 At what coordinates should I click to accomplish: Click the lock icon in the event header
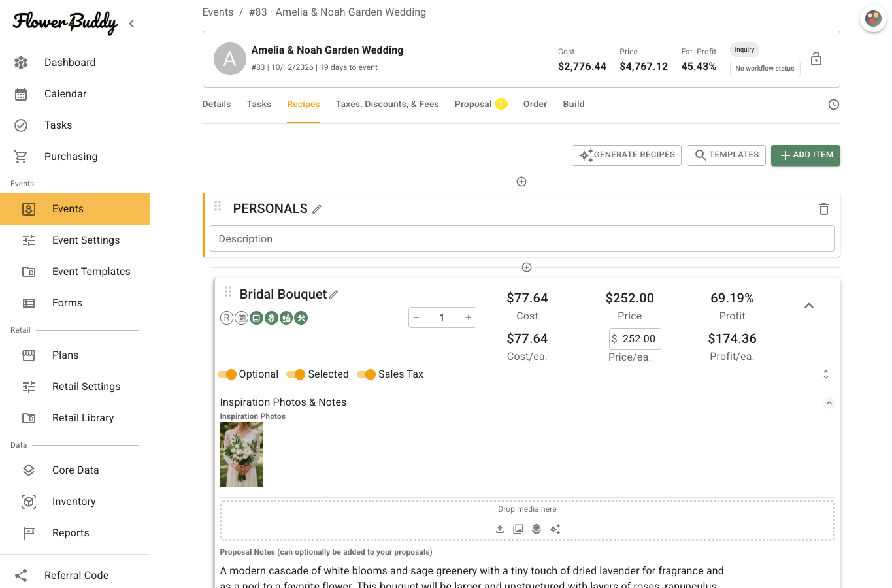pos(816,59)
